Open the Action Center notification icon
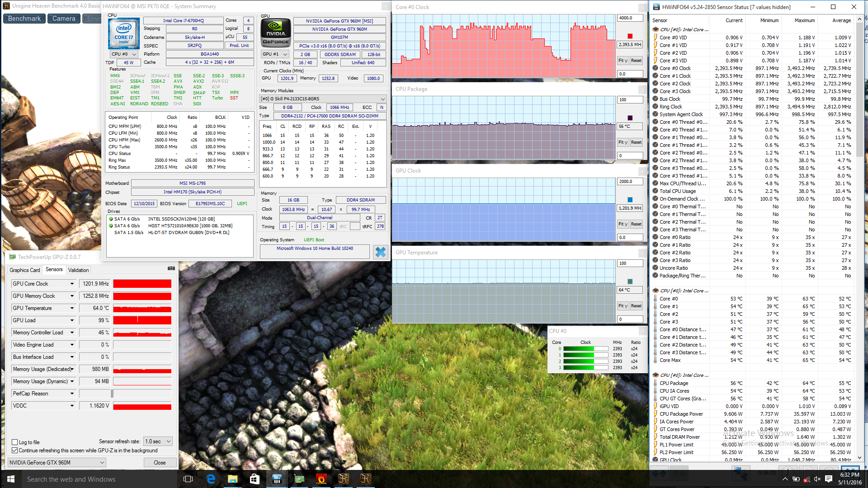The width and height of the screenshot is (868, 488). click(829, 479)
